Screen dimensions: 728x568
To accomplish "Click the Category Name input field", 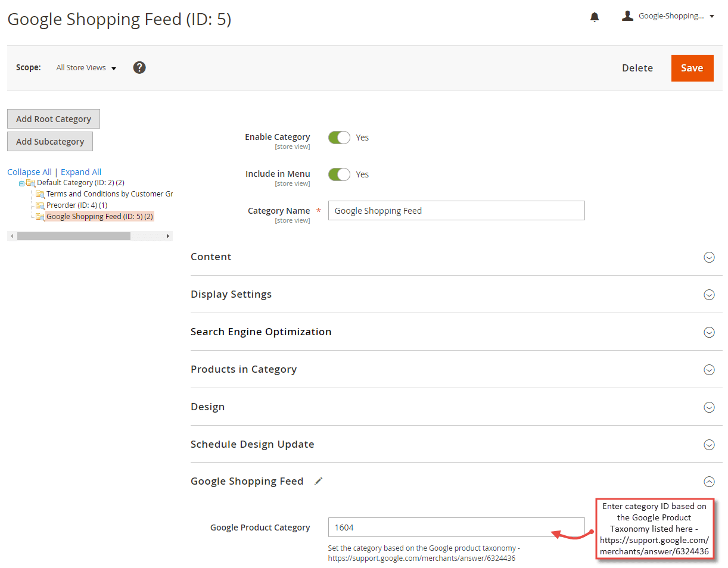I will tap(456, 210).
